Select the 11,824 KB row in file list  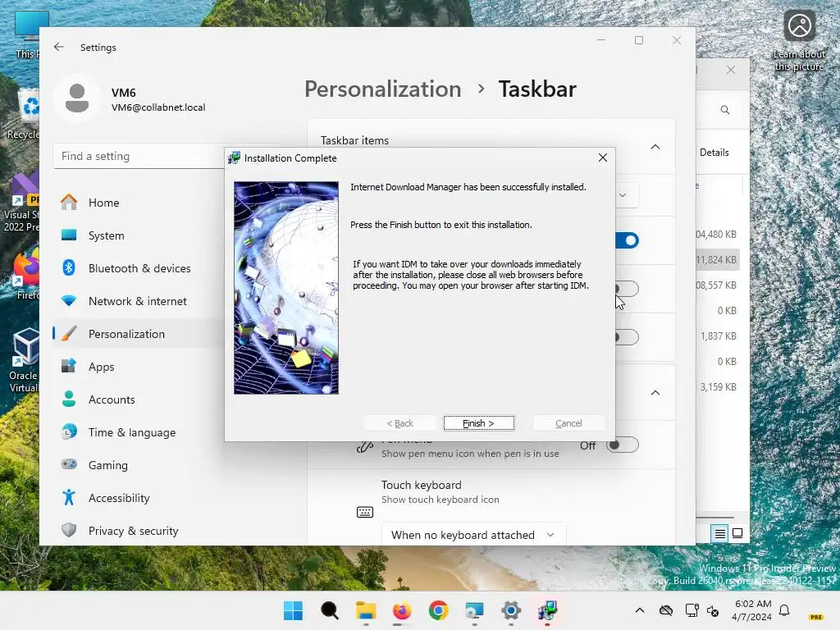(717, 260)
